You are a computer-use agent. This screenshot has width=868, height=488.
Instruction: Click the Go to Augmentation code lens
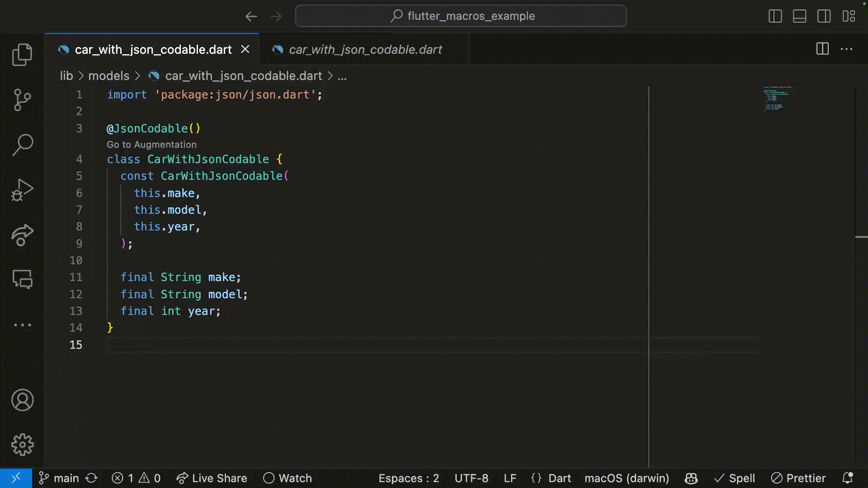[x=151, y=145]
